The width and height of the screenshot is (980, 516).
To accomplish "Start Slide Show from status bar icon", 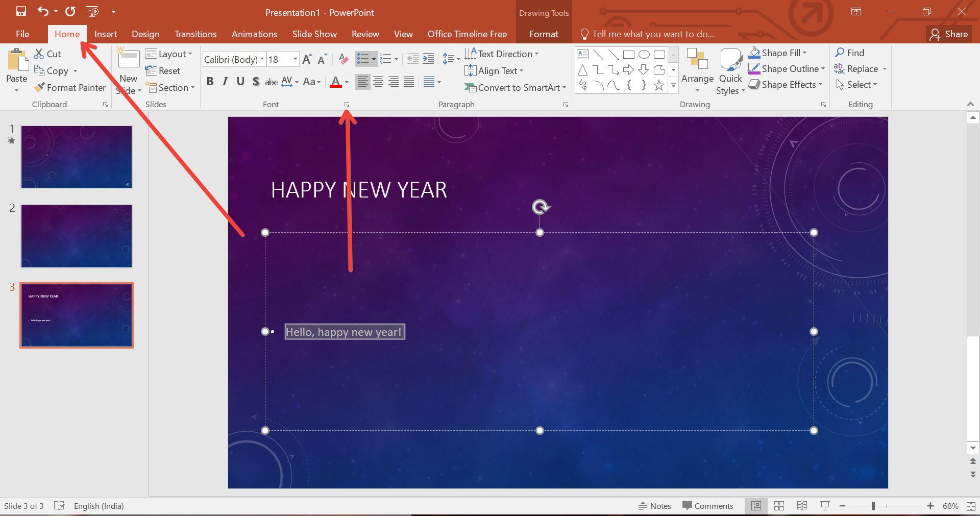I will click(x=825, y=506).
